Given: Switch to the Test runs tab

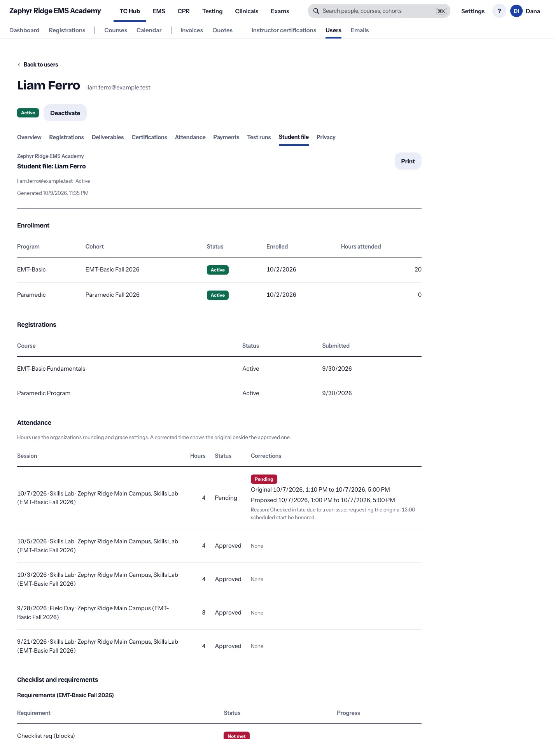Looking at the screenshot, I should tap(259, 137).
